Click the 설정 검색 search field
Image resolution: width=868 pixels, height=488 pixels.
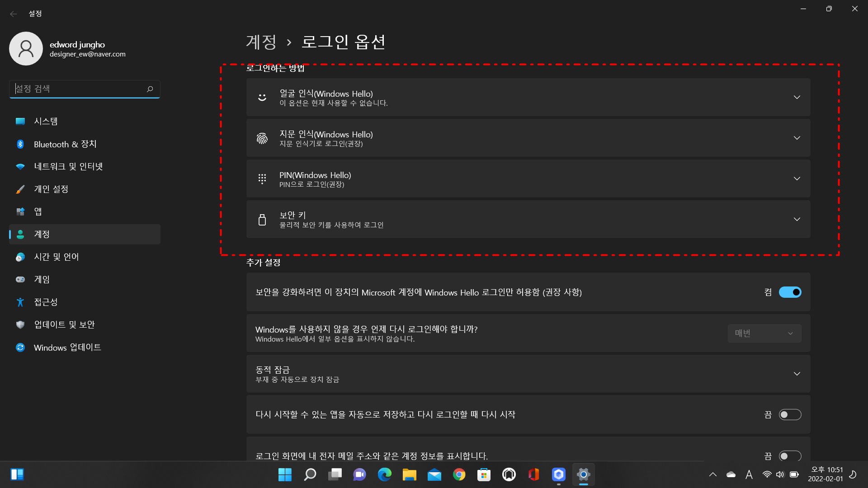point(84,89)
